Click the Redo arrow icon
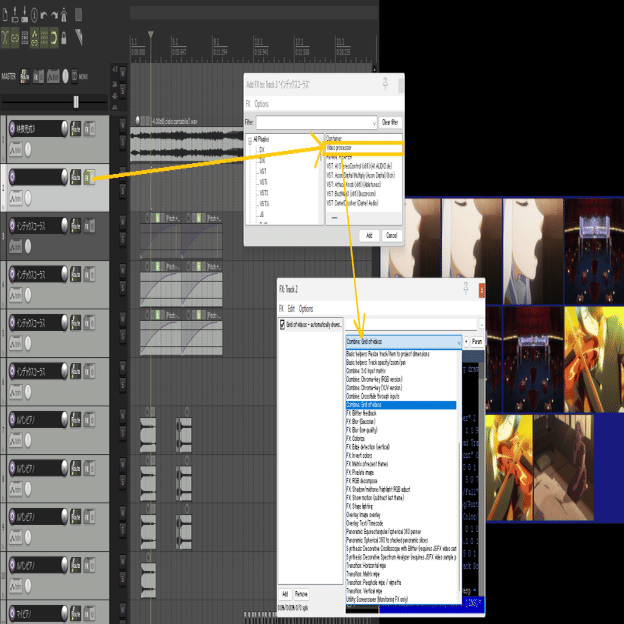624x624 pixels. coord(54,16)
